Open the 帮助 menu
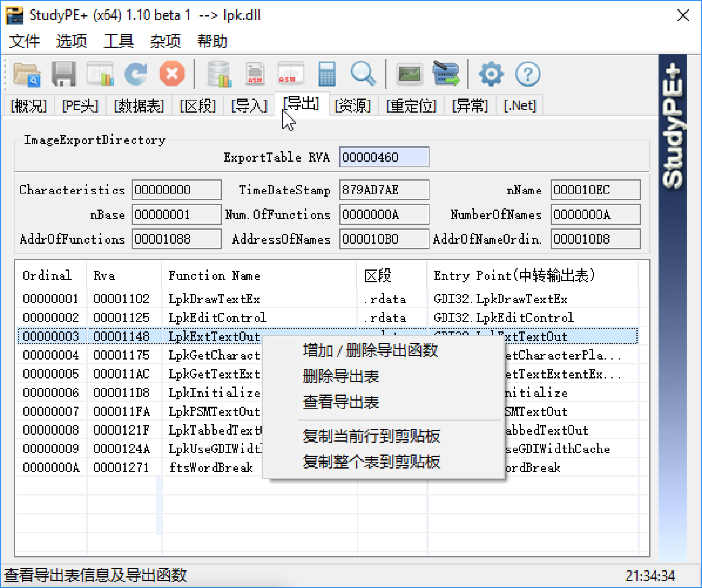Screen dimensions: 702x588 (x=212, y=41)
